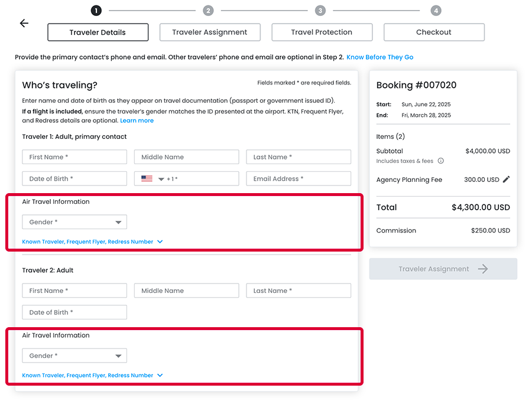Focus the Email Address field
Viewport: 532px width, 401px height.
(299, 179)
